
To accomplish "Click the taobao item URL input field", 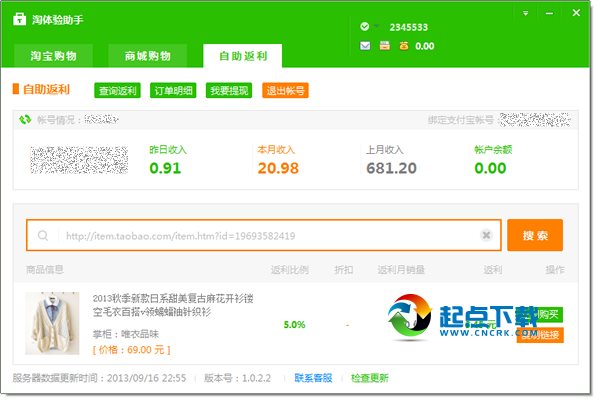I will click(x=264, y=235).
